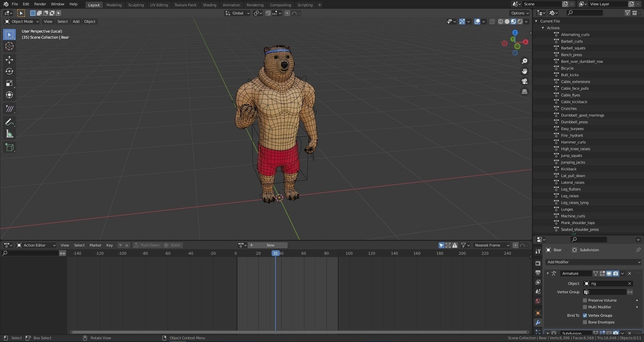The width and height of the screenshot is (644, 342).
Task: Click the Push Down button
Action: [147, 245]
